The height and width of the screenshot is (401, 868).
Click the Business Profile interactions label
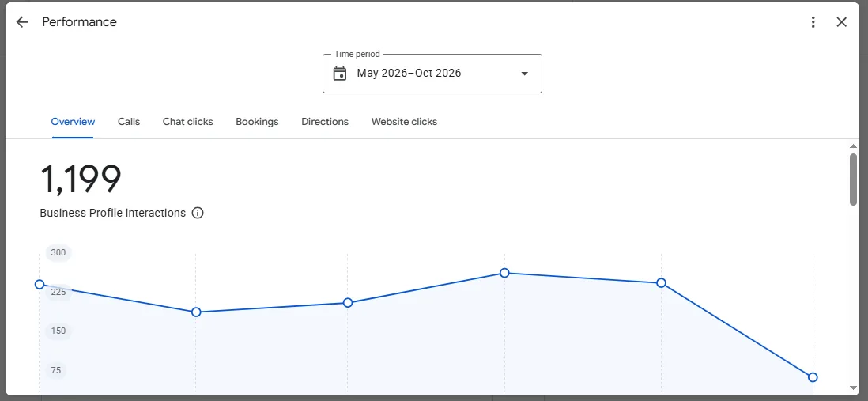pyautogui.click(x=113, y=213)
